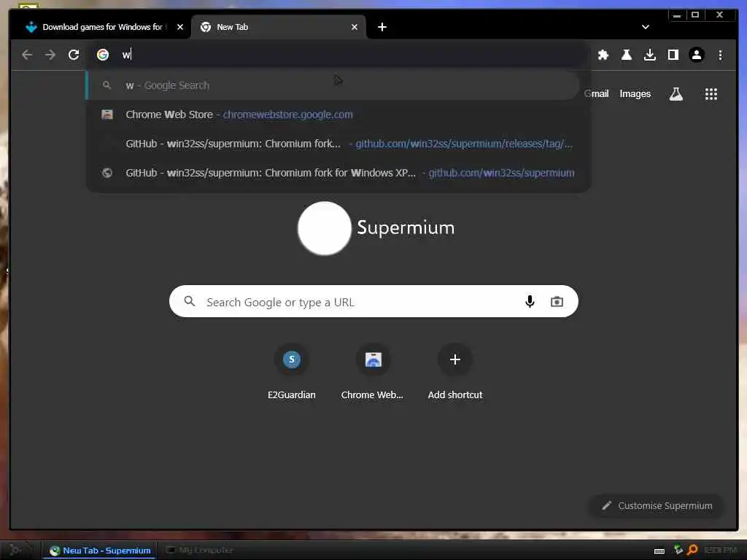Click the keyboard tray icon
This screenshot has width=747, height=560.
pos(659,551)
